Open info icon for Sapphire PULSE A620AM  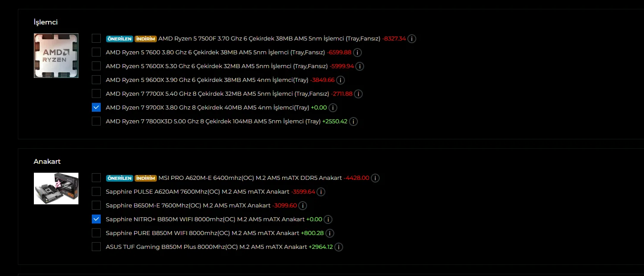(321, 192)
